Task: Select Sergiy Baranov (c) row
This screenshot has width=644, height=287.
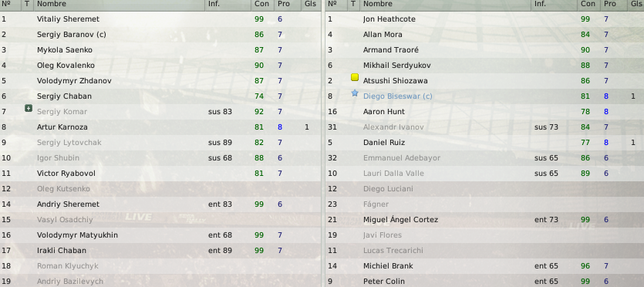Action: coord(160,35)
